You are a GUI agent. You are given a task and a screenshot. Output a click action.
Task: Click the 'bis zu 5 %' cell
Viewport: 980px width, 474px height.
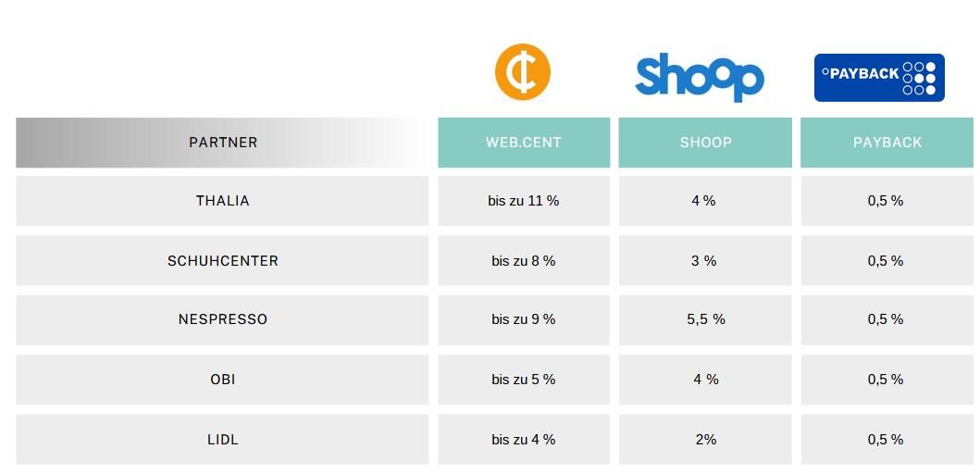click(524, 380)
